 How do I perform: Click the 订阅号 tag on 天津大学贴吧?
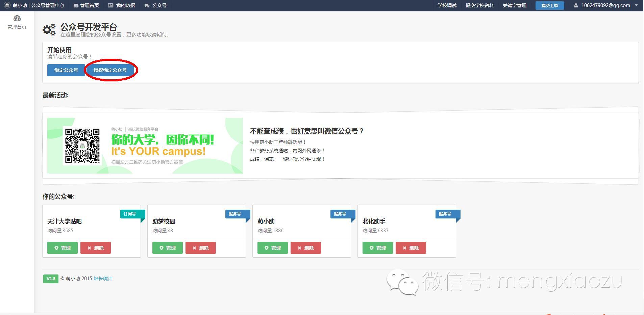(132, 214)
